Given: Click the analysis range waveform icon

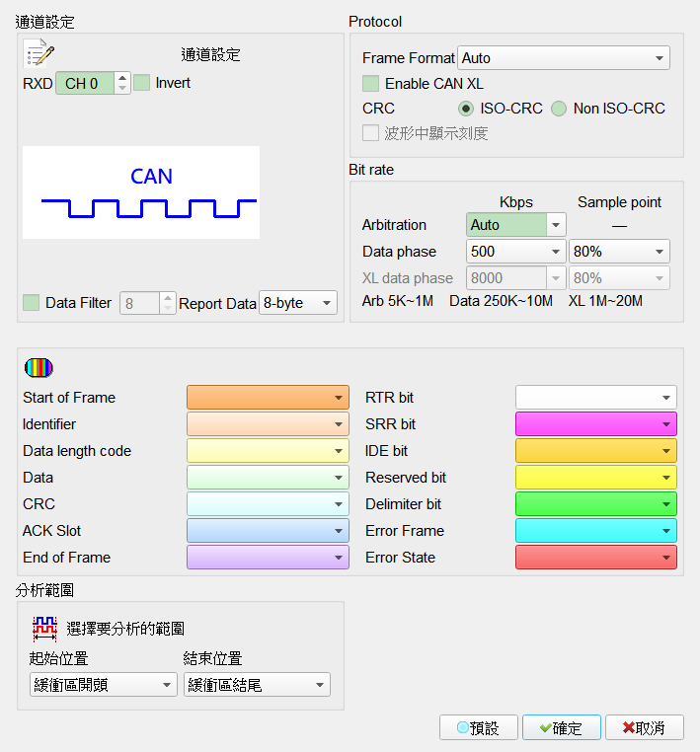Looking at the screenshot, I should [44, 629].
